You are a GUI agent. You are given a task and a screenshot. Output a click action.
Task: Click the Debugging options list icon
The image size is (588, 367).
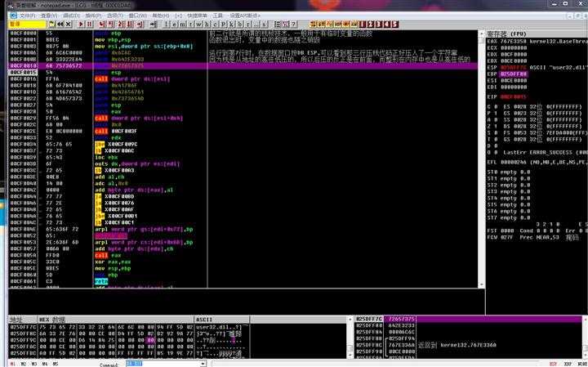coord(278,24)
